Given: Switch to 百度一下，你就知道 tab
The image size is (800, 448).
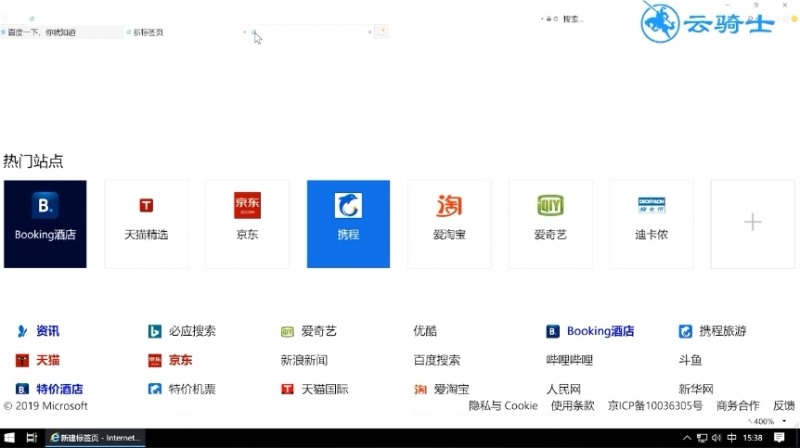Looking at the screenshot, I should pyautogui.click(x=61, y=32).
